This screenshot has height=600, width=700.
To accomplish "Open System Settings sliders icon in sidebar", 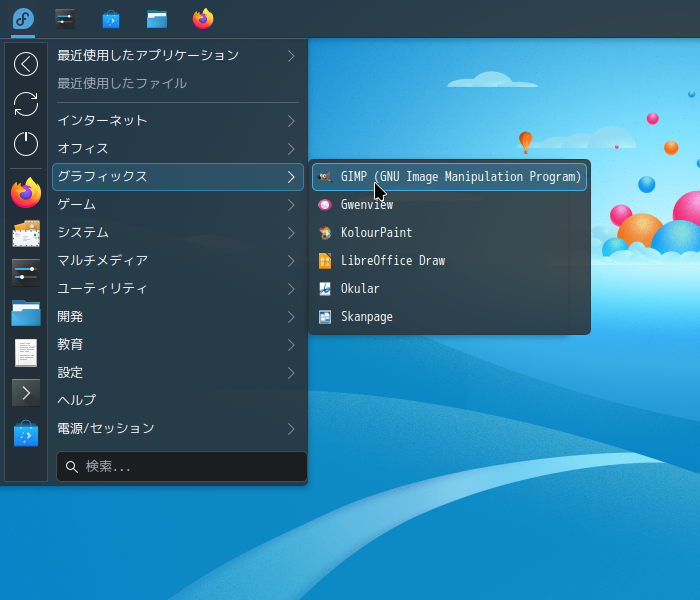I will pos(26,273).
